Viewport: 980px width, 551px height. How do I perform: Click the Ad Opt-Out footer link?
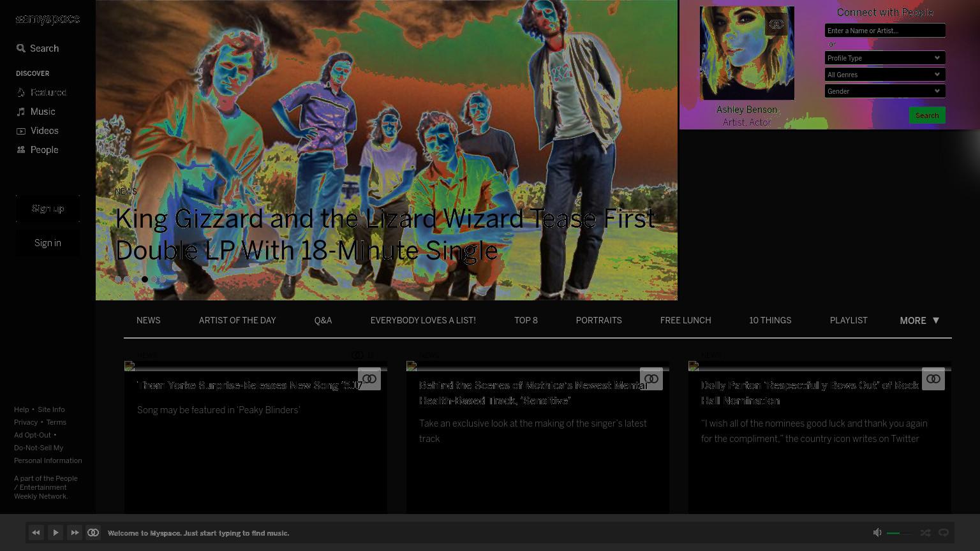point(32,435)
